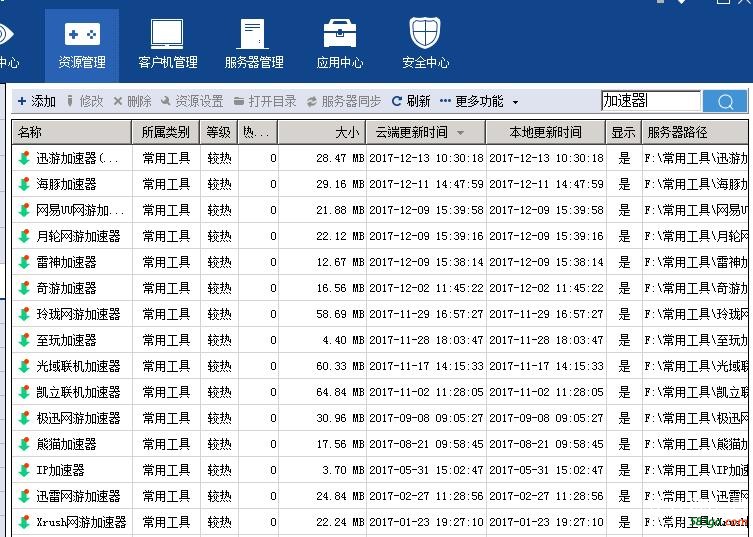Switch to 客户机管理 tab
Image resolution: width=753 pixels, height=537 pixels.
[168, 46]
